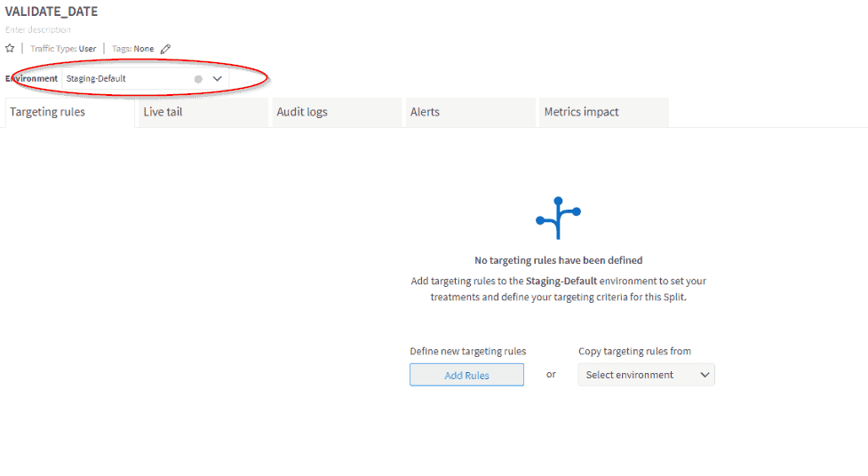Open the Metrics impact tab
The width and height of the screenshot is (868, 476).
click(x=604, y=113)
